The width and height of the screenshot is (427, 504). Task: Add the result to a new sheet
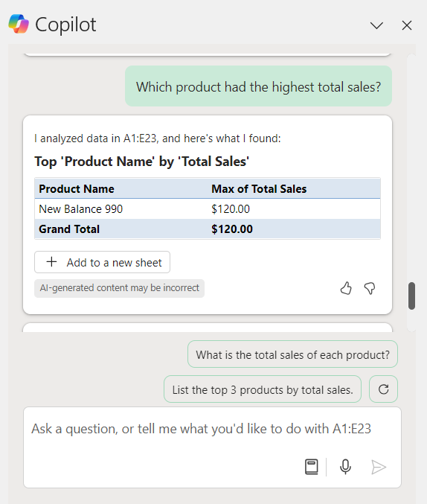[x=102, y=262]
